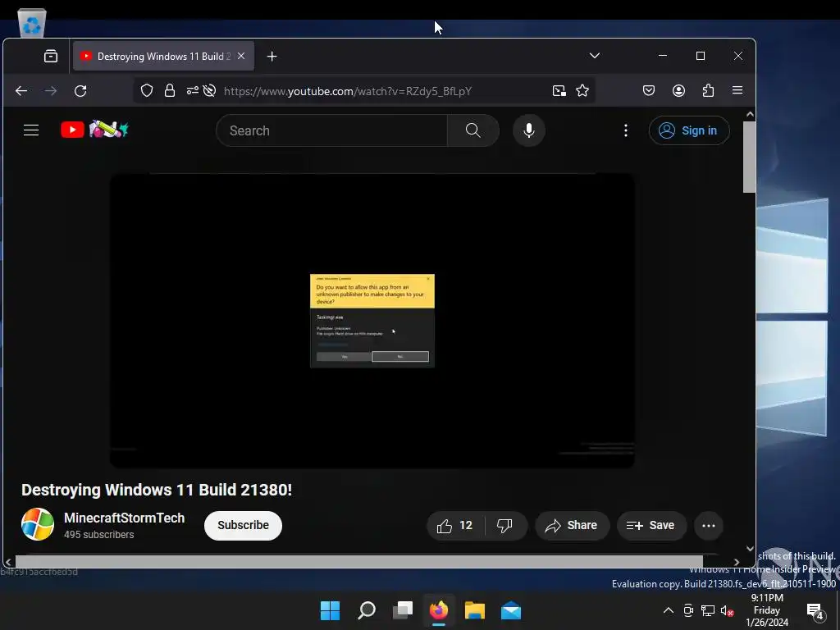Image resolution: width=840 pixels, height=630 pixels.
Task: Open a new tab with plus button
Action: tap(272, 57)
